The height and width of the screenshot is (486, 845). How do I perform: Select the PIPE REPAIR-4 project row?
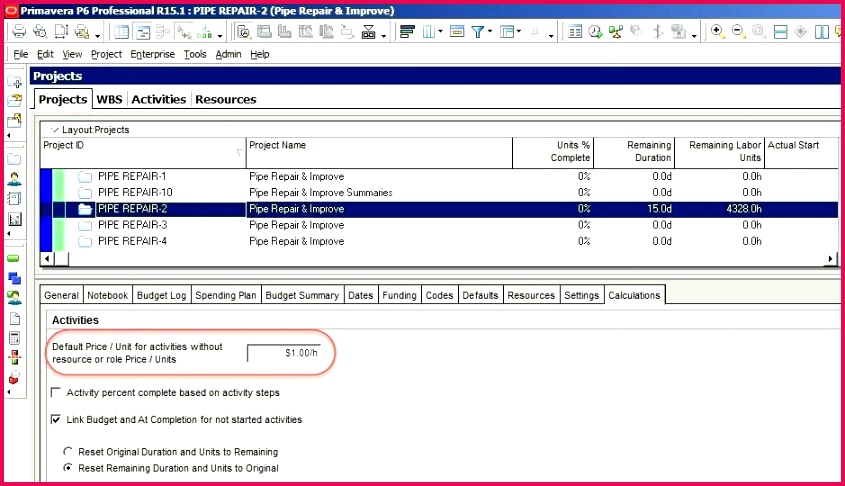[439, 241]
